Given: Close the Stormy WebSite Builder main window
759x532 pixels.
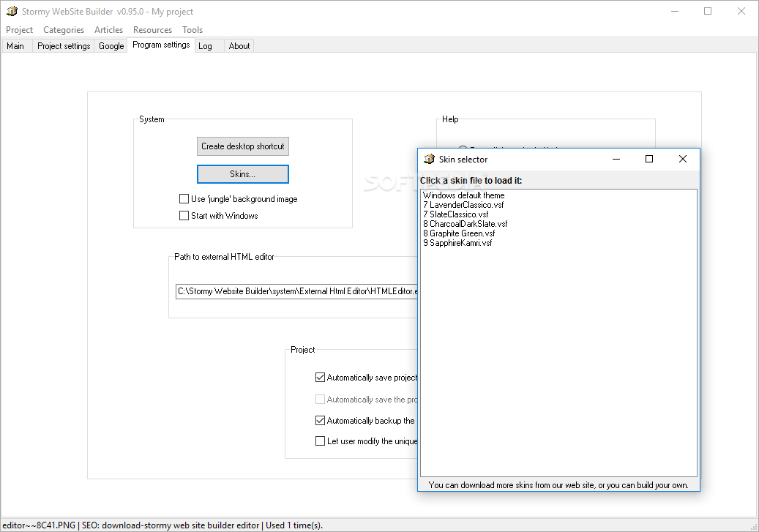Looking at the screenshot, I should click(x=741, y=11).
